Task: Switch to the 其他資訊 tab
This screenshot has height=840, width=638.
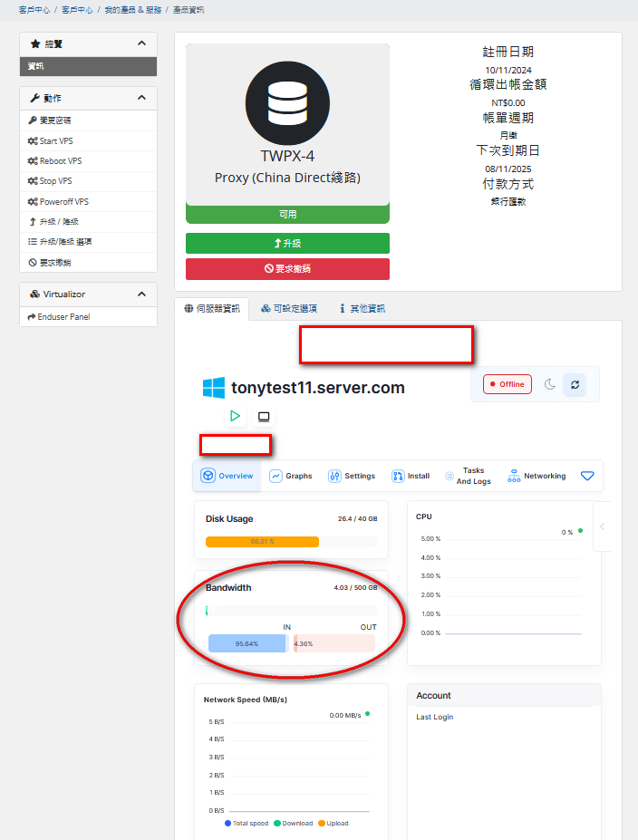Action: (x=362, y=308)
